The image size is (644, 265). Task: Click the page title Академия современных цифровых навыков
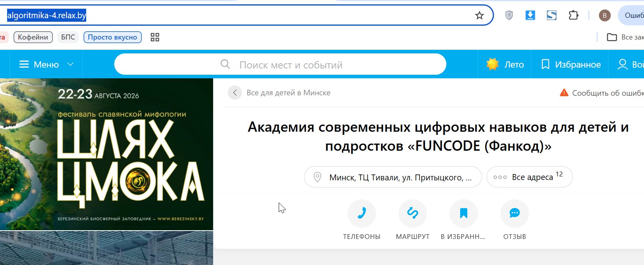[438, 136]
